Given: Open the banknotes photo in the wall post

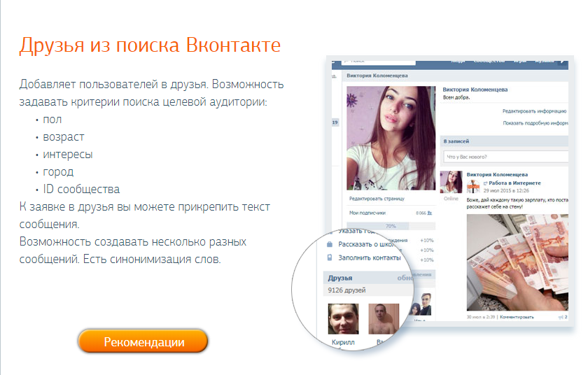Looking at the screenshot, I should [x=517, y=262].
